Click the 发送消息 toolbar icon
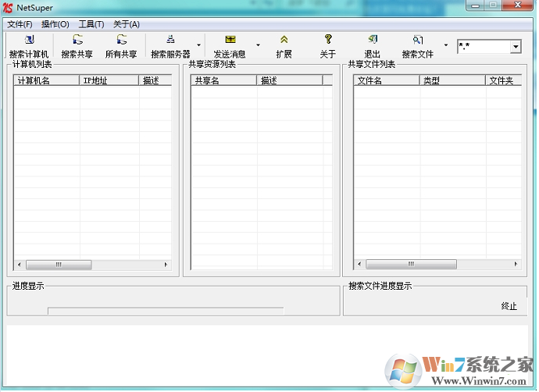This screenshot has height=392, width=539. tap(230, 40)
